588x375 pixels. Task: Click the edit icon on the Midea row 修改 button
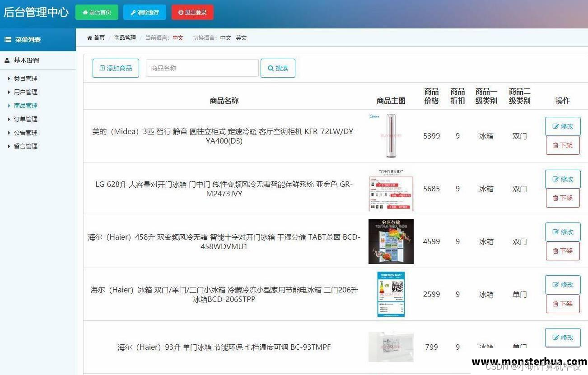point(556,126)
